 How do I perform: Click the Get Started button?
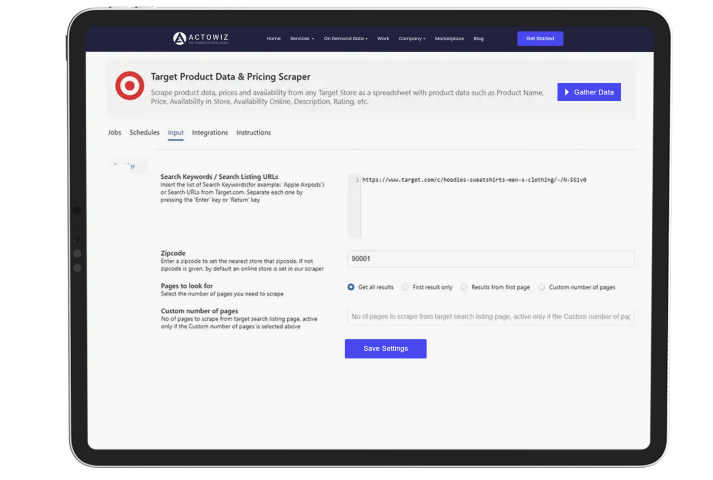pos(540,39)
